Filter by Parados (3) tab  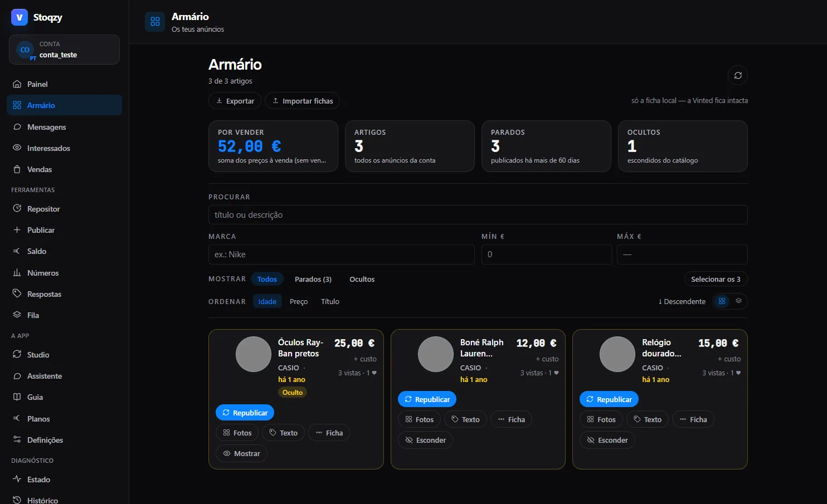pos(313,279)
